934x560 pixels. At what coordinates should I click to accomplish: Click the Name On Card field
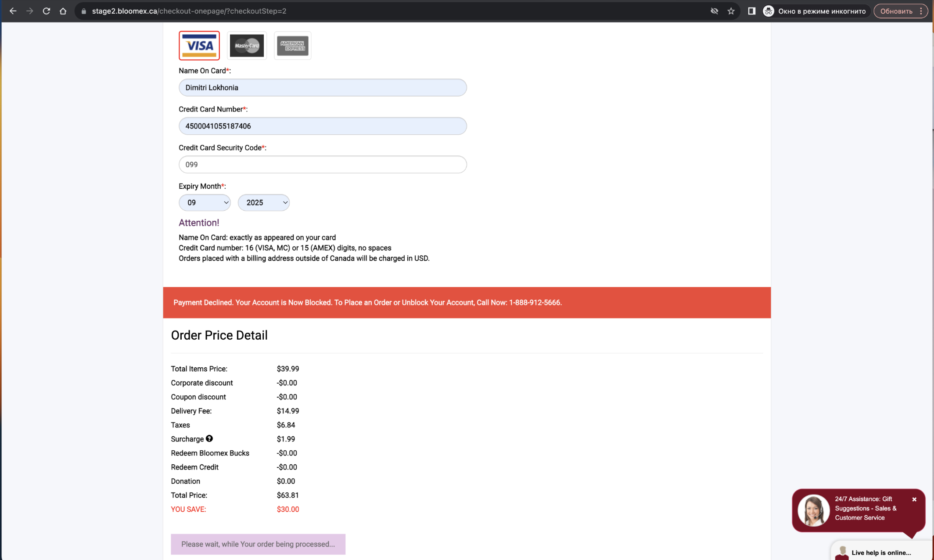point(323,87)
